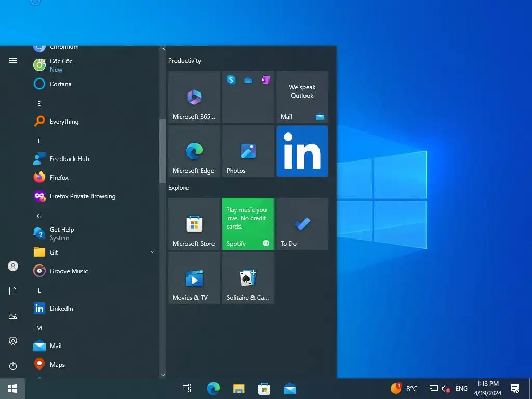The image size is (532, 399).
Task: Open the Microsoft 365 tile
Action: click(x=194, y=97)
